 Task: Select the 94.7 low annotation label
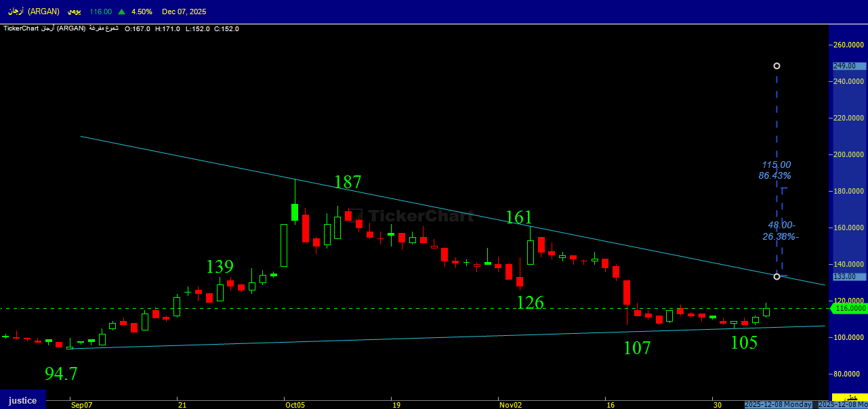(x=61, y=373)
